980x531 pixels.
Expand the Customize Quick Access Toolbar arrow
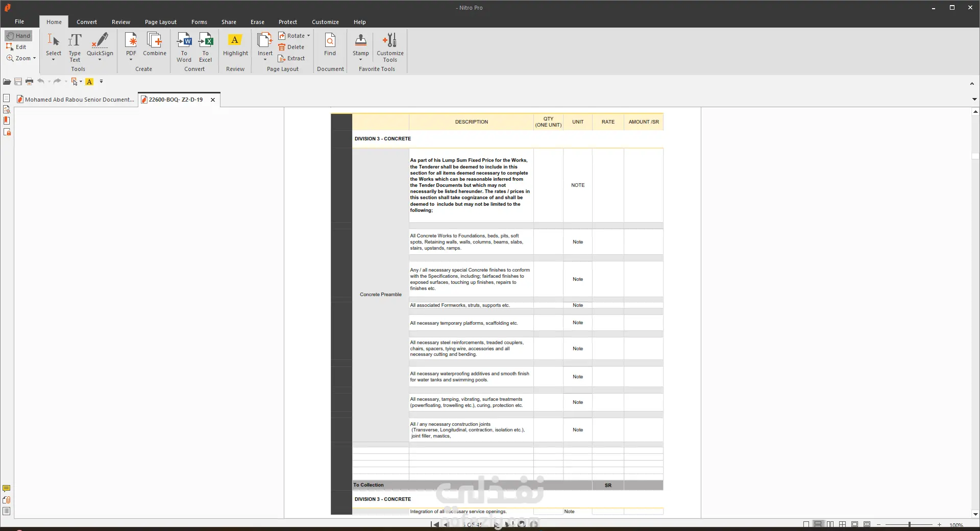[x=101, y=82]
